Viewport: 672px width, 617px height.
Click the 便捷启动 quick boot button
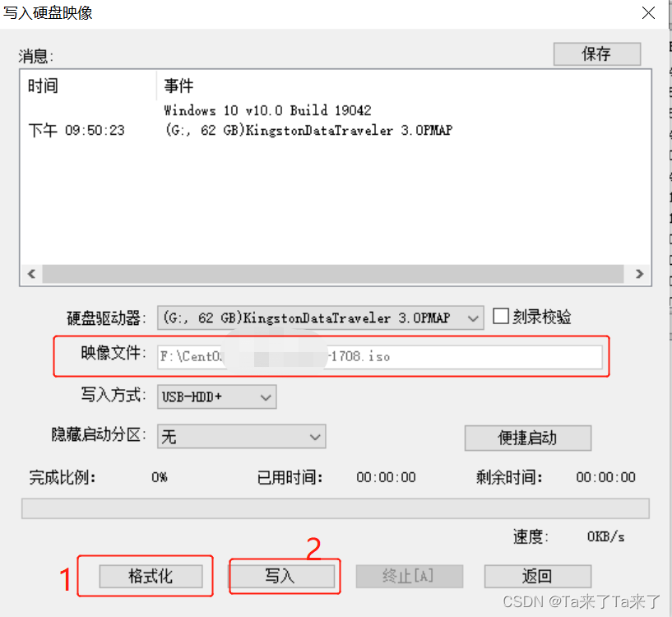528,438
